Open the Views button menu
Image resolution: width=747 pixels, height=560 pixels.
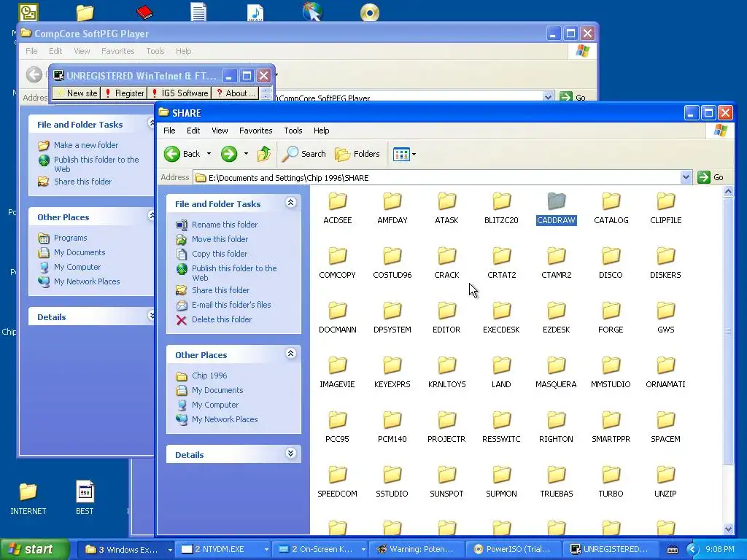pyautogui.click(x=404, y=154)
